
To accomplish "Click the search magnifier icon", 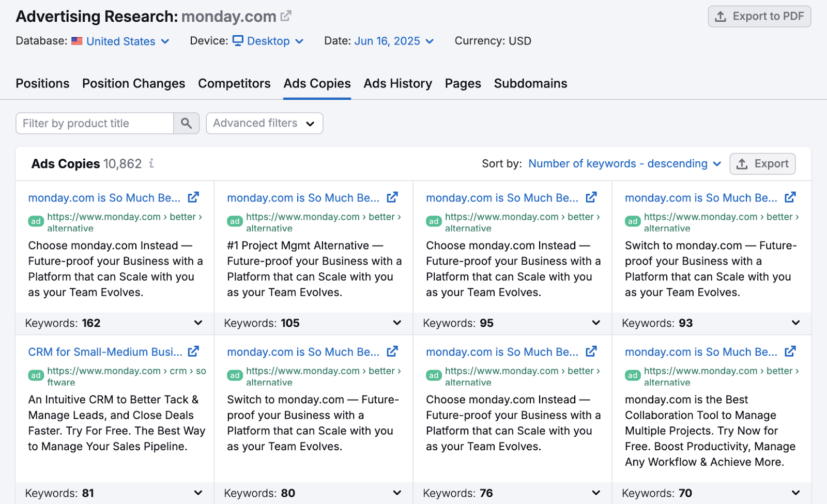I will click(186, 123).
